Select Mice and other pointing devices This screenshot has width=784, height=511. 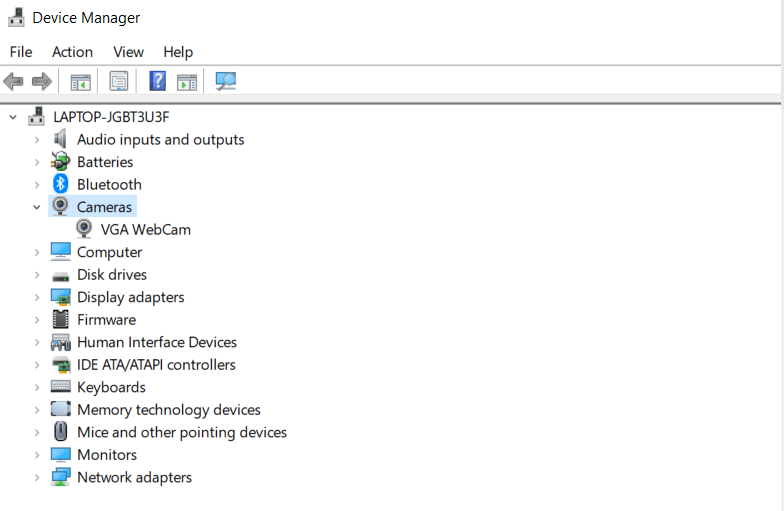(x=182, y=432)
